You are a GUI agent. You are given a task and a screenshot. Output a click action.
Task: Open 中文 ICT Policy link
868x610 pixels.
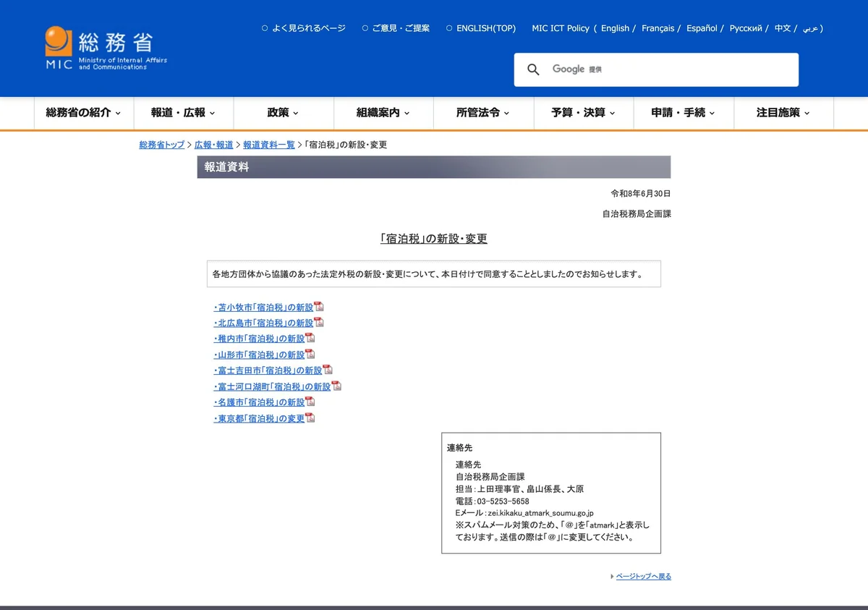tap(783, 28)
